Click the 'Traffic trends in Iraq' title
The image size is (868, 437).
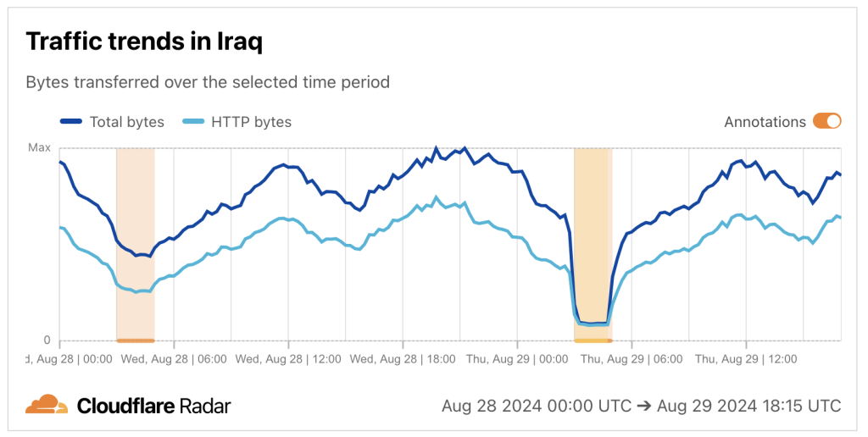pos(144,42)
